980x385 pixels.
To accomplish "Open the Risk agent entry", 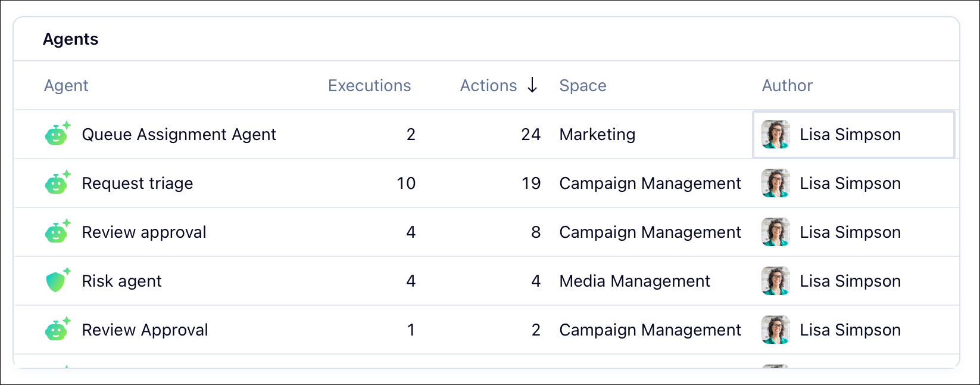I will 121,281.
